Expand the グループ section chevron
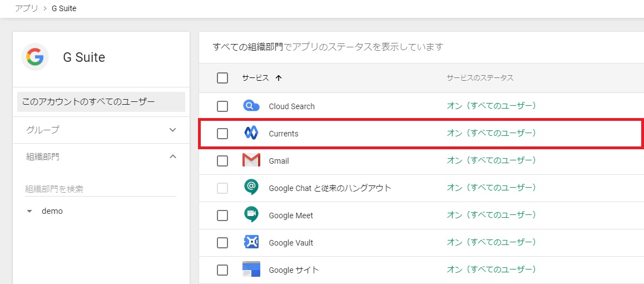 pyautogui.click(x=173, y=130)
